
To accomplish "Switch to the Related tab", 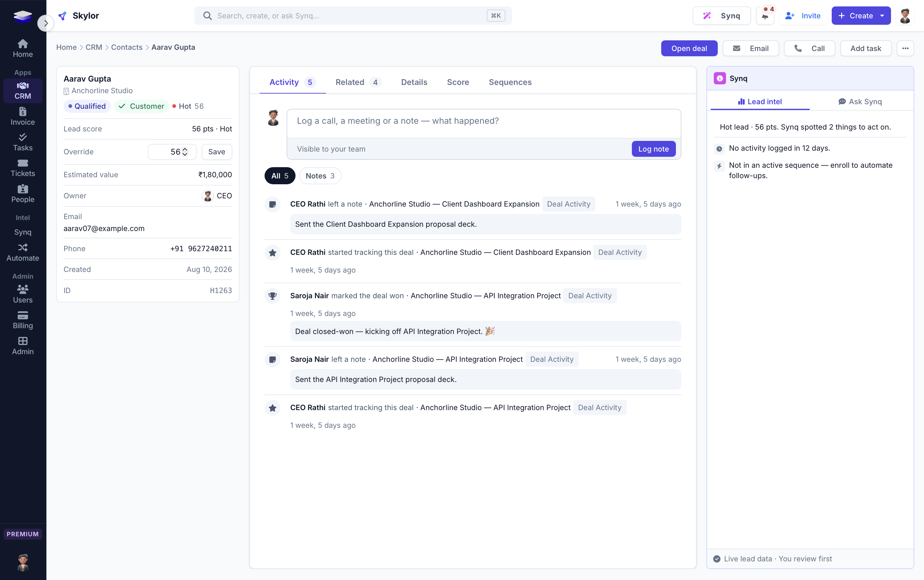I will [358, 82].
